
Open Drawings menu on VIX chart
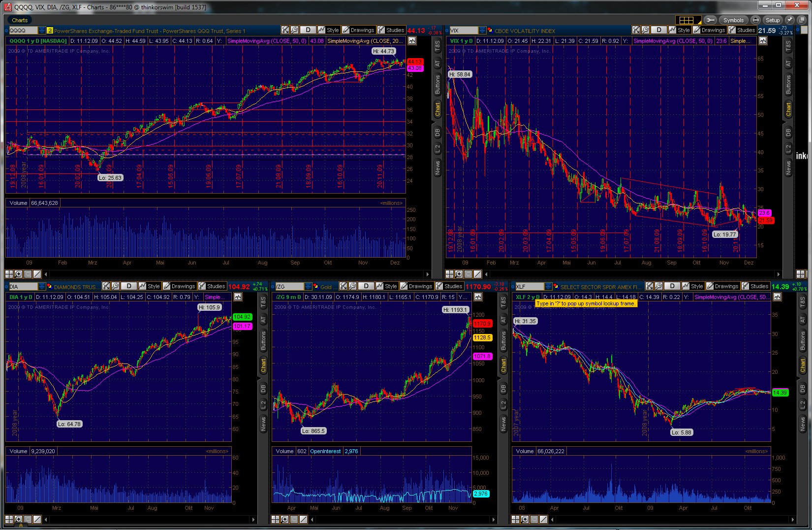(710, 30)
